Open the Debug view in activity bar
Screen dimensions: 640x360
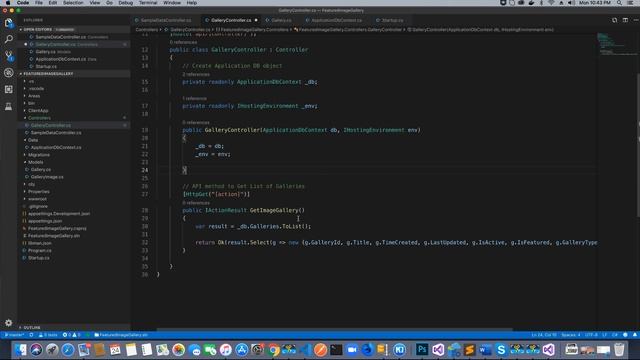pyautogui.click(x=9, y=73)
